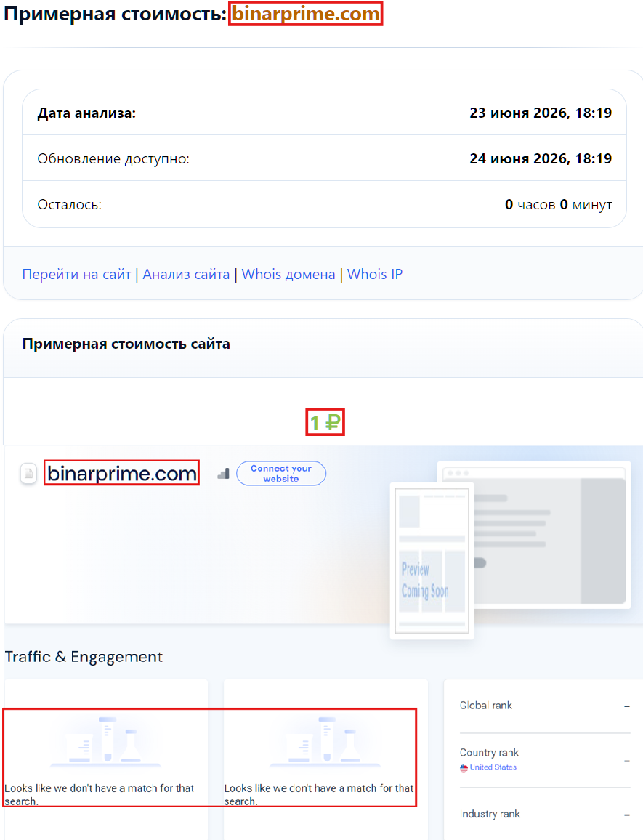Screen dimensions: 643x840
Task: Click the 'Global rank' row label
Action: (486, 706)
